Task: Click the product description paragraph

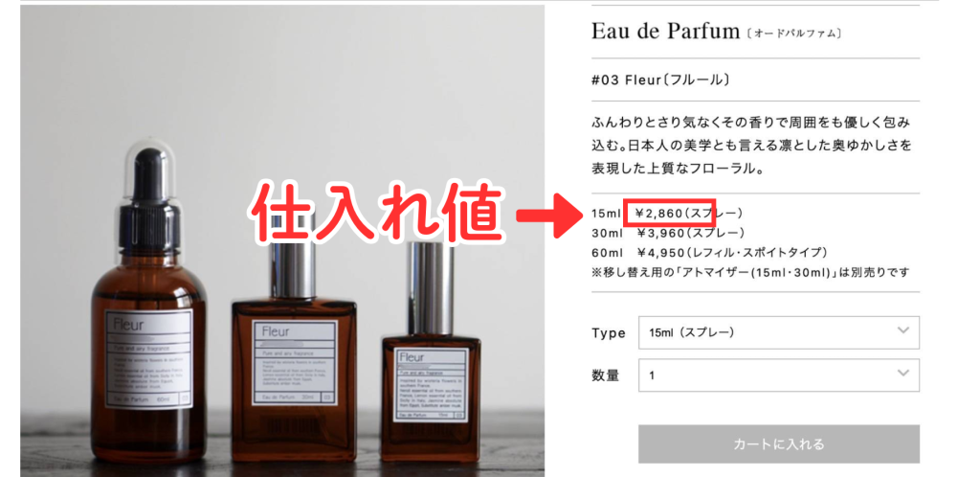Action: point(750,146)
